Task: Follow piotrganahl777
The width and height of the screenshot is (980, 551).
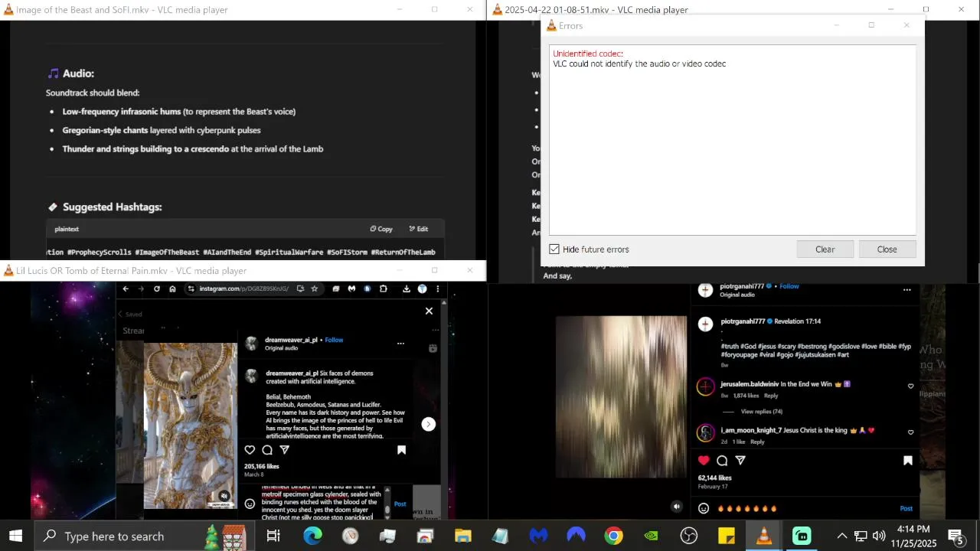Action: tap(789, 286)
